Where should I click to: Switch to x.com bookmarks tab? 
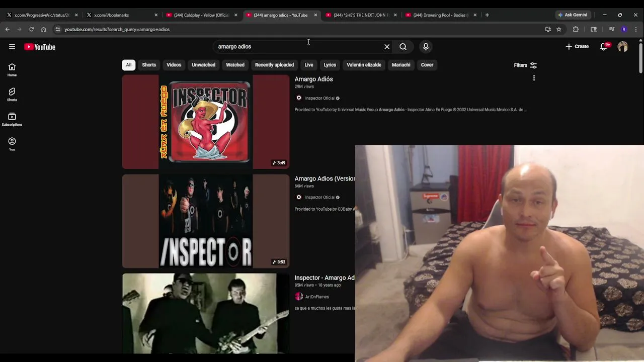(x=122, y=15)
